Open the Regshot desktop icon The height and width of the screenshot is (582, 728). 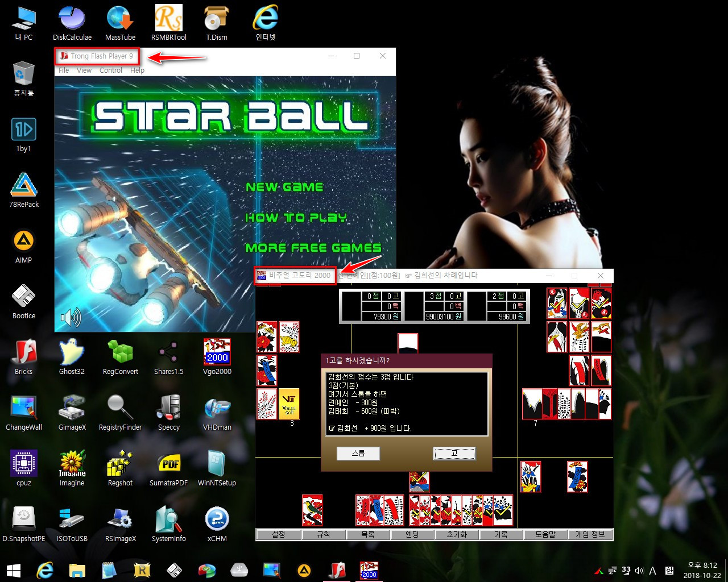120,469
